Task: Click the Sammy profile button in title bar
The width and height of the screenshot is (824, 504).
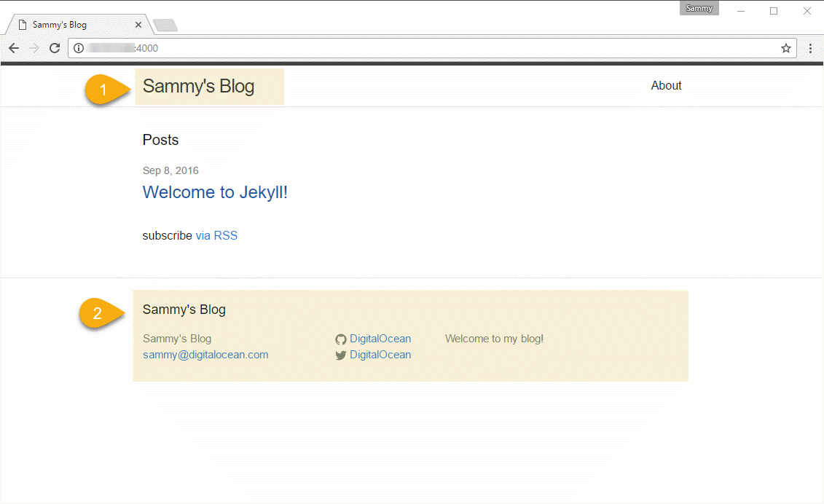Action: [699, 9]
